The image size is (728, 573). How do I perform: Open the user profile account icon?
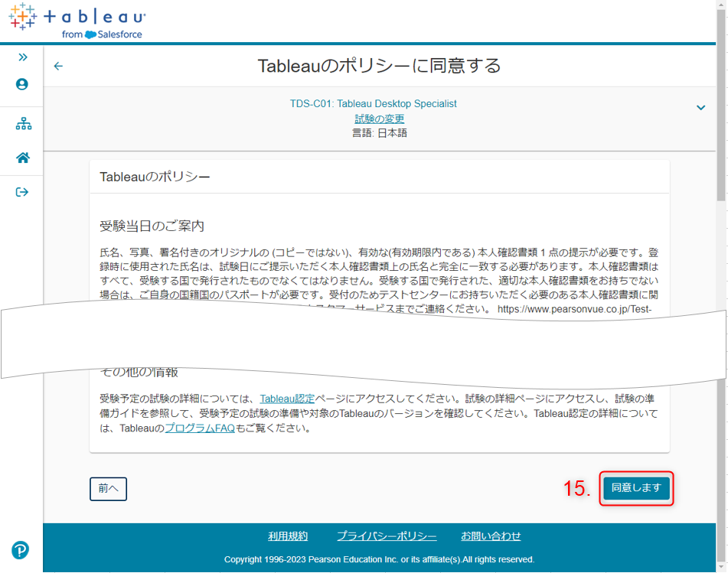pyautogui.click(x=22, y=84)
